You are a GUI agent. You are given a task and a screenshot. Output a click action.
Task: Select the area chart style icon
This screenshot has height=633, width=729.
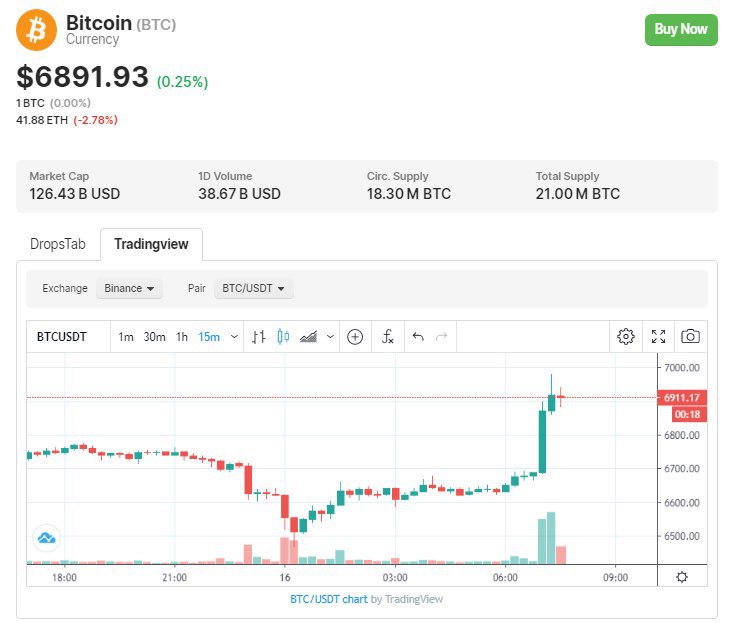(309, 336)
